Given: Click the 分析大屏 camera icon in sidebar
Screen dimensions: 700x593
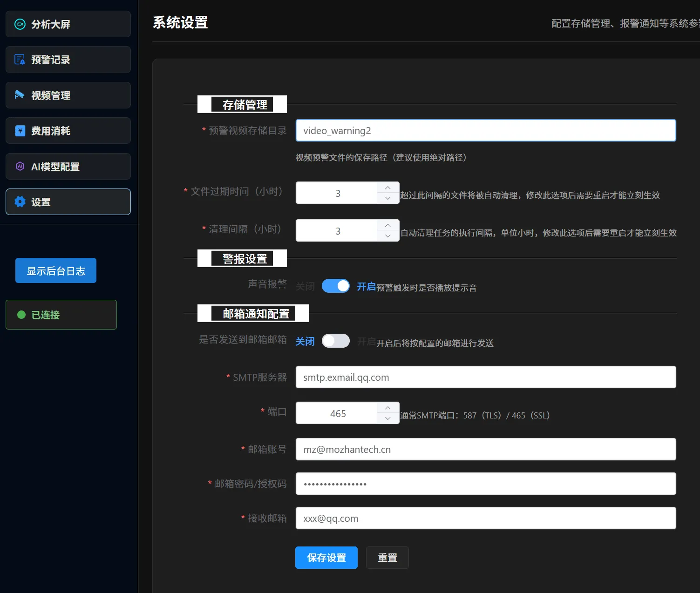Looking at the screenshot, I should click(20, 24).
